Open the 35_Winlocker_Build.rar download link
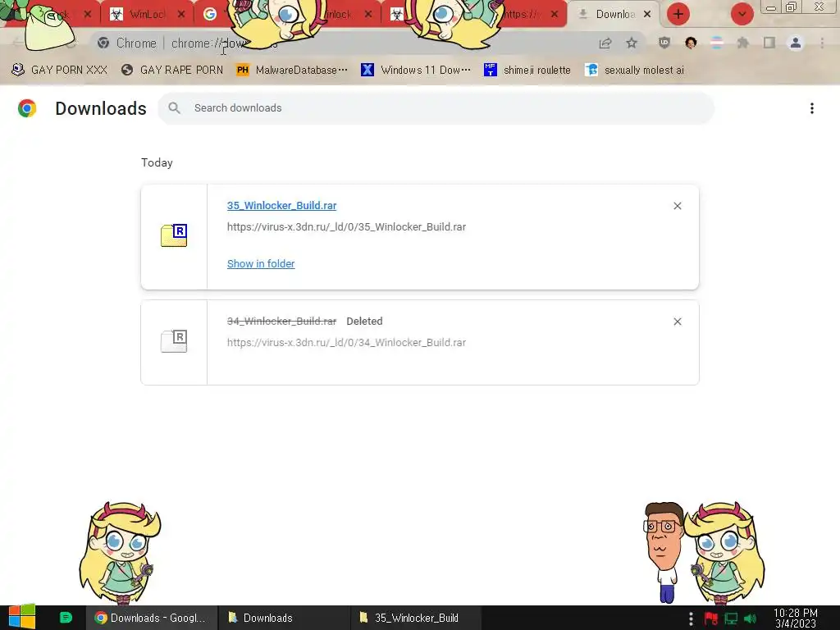840x630 pixels. [281, 206]
